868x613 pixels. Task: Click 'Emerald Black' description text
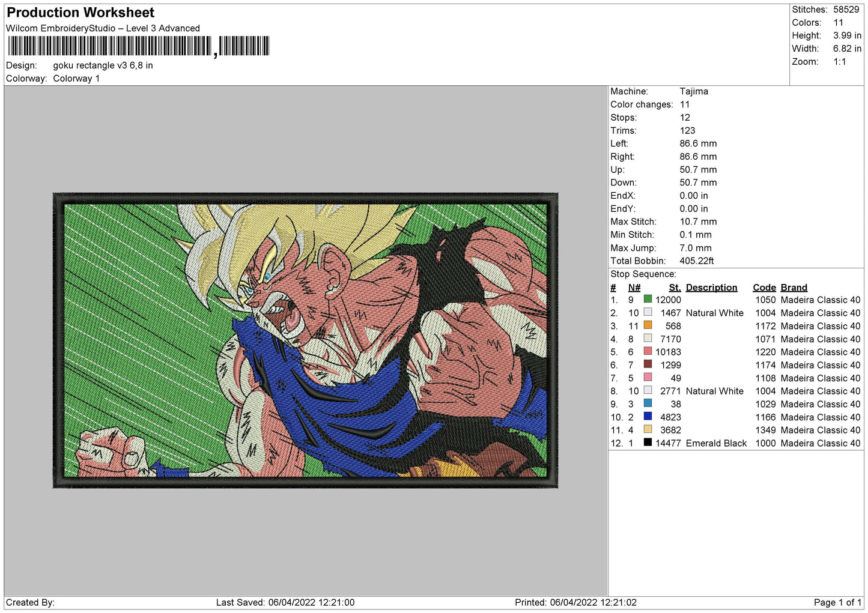[716, 444]
